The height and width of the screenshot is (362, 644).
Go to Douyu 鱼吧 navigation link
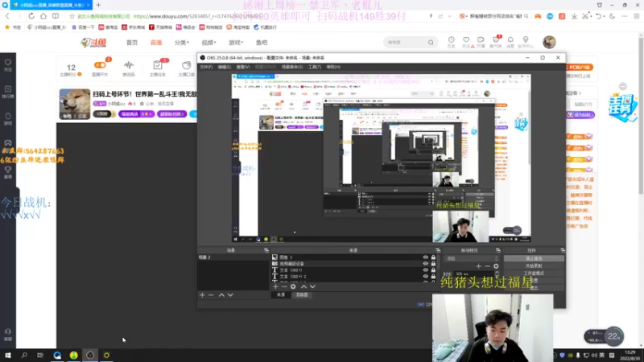click(x=262, y=43)
